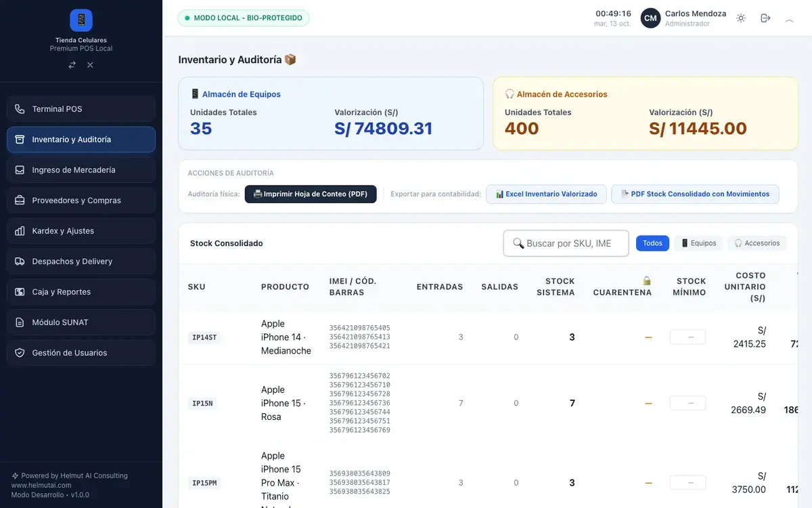Export PDF Stock Consolidado con Movimientos

[695, 194]
